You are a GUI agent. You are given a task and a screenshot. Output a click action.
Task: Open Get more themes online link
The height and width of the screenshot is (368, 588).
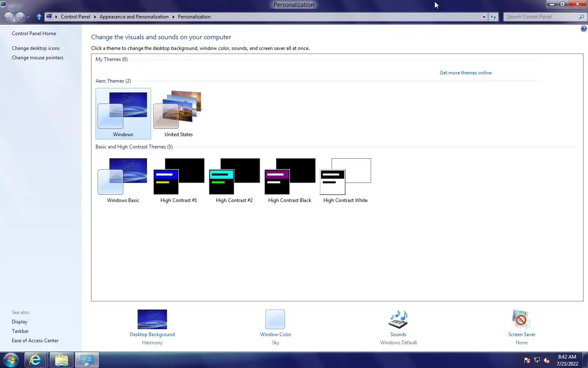(465, 73)
